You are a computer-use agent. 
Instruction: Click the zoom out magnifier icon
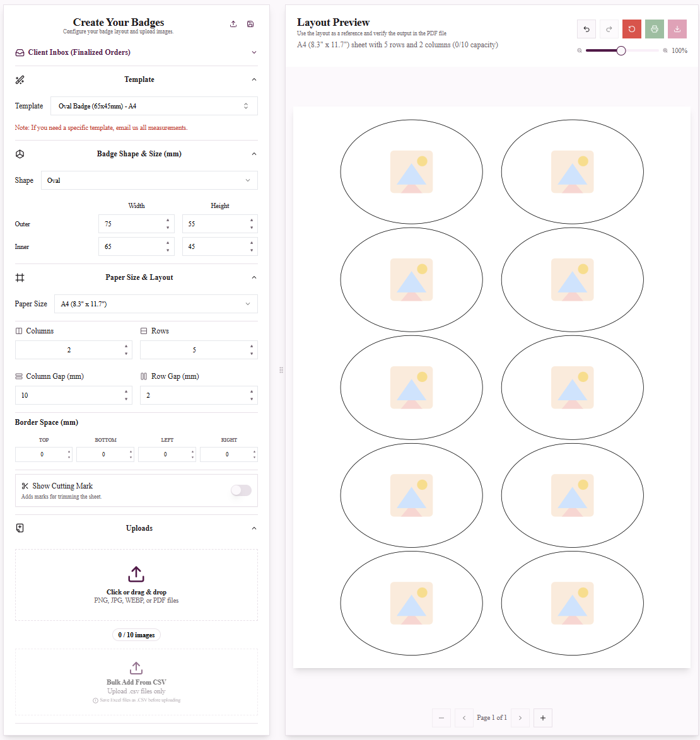click(579, 50)
